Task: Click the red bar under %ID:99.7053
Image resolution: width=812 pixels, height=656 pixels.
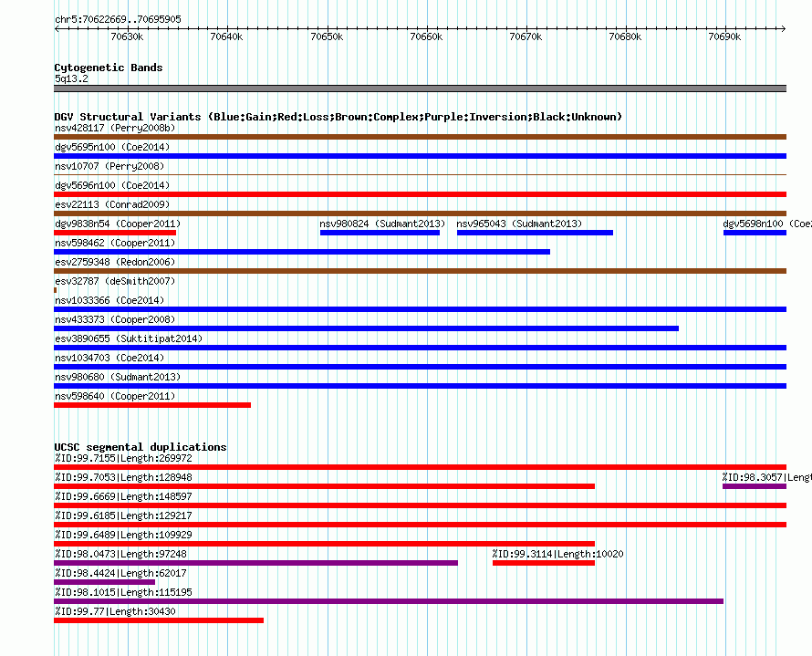Action: pos(324,486)
